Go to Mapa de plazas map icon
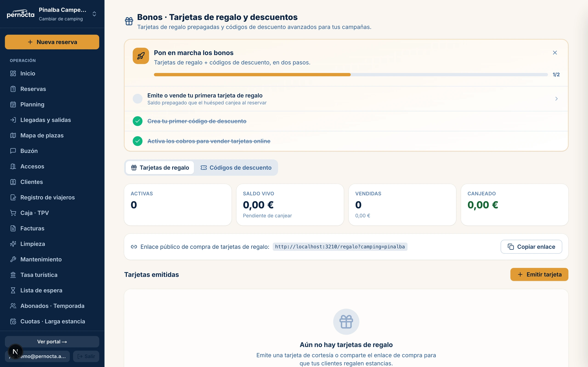The height and width of the screenshot is (367, 588). pyautogui.click(x=13, y=135)
